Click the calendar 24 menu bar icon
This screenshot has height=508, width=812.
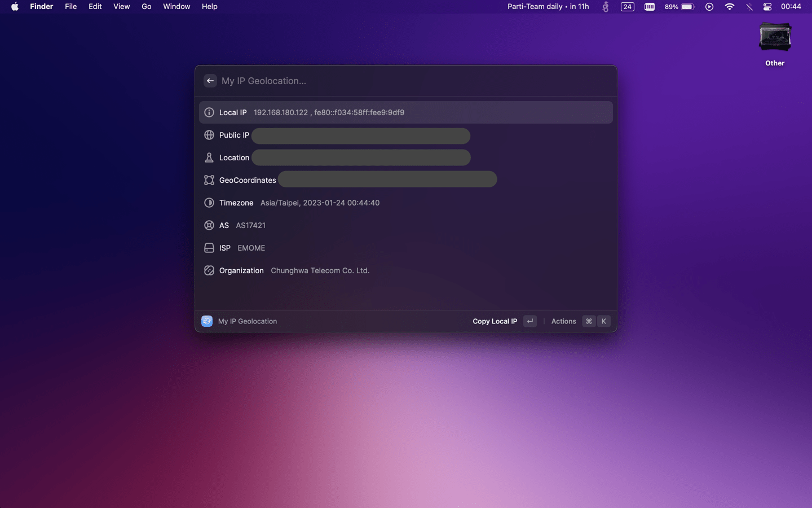coord(627,7)
